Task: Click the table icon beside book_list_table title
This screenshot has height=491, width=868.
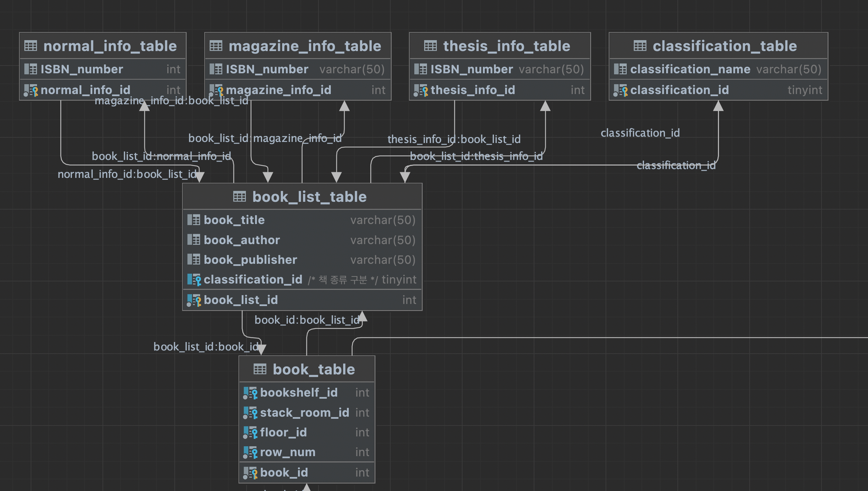Action: click(240, 197)
